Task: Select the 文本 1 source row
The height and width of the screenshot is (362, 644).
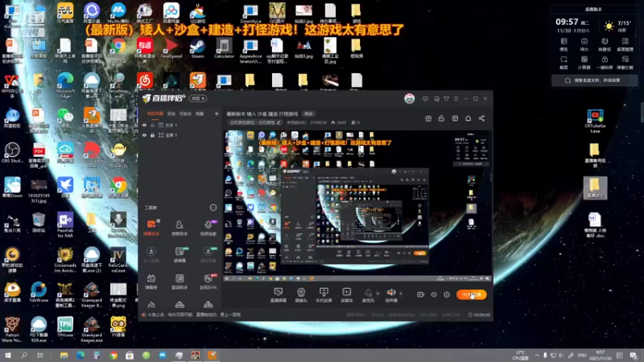Action: 180,125
